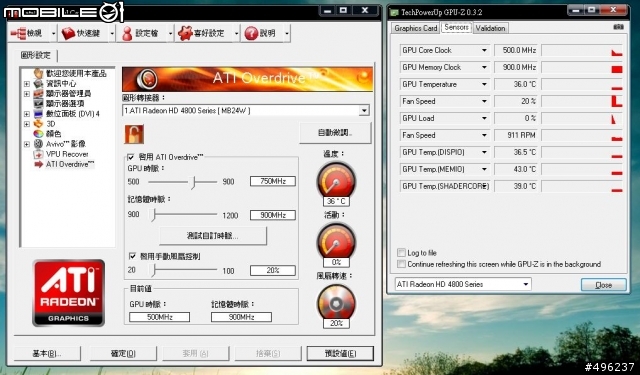Click the View toolbar icon 檢視
The height and width of the screenshot is (375, 640).
pyautogui.click(x=18, y=33)
